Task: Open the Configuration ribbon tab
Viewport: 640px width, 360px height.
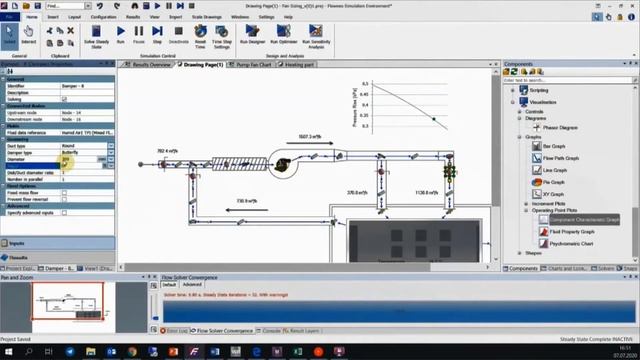Action: pos(103,17)
